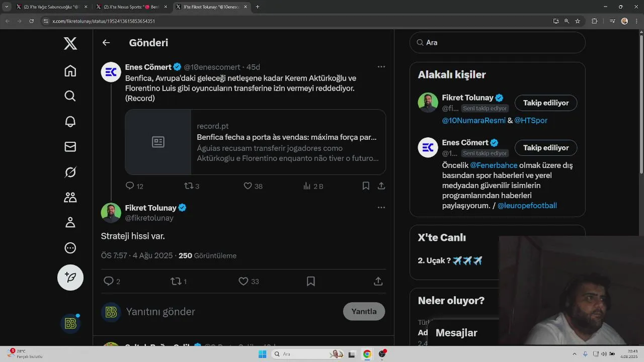Toggle following for Enes Cömert in sidebar
The width and height of the screenshot is (644, 362).
[546, 148]
